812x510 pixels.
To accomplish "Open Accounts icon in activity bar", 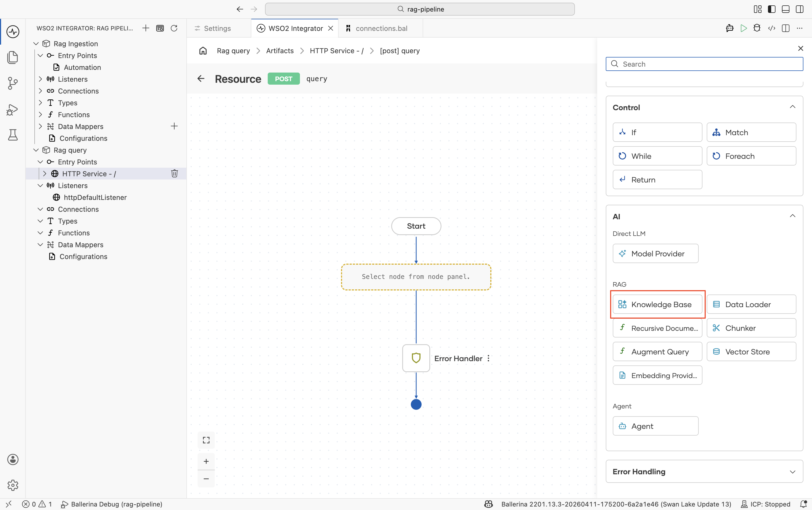I will click(x=13, y=459).
